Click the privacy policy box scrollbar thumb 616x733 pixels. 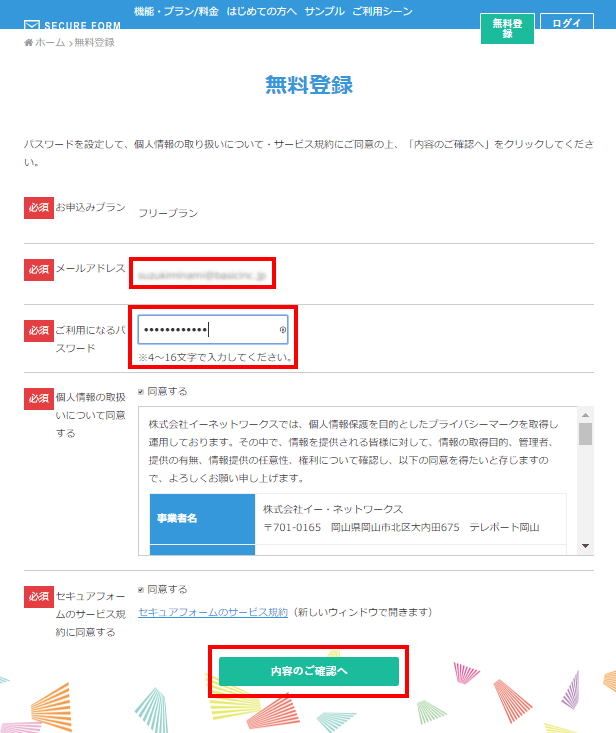[x=586, y=433]
